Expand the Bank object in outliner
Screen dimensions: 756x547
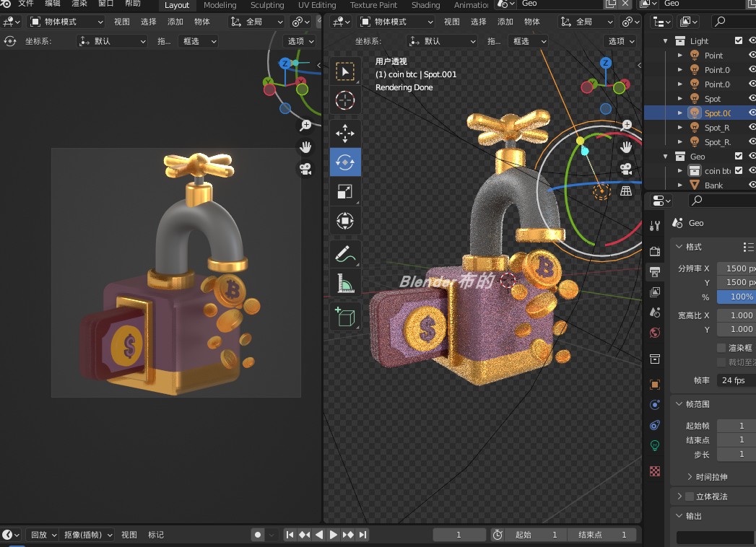pos(679,185)
